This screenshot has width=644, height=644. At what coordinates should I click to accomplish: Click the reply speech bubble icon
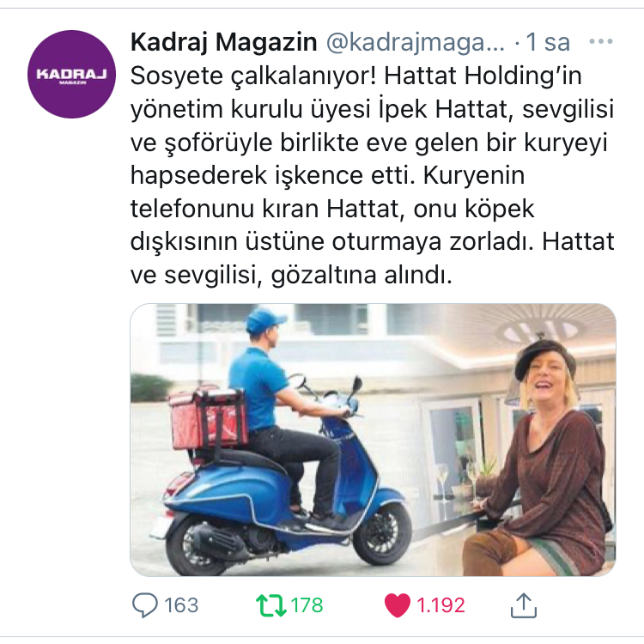pyautogui.click(x=144, y=605)
